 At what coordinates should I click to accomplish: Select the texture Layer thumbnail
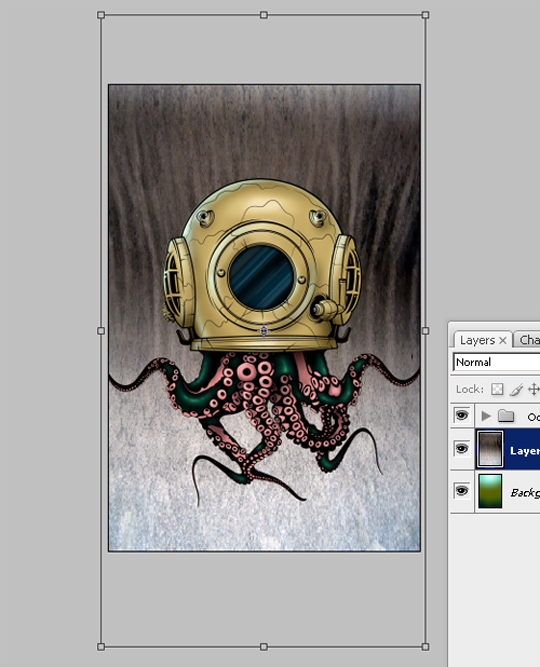point(490,449)
